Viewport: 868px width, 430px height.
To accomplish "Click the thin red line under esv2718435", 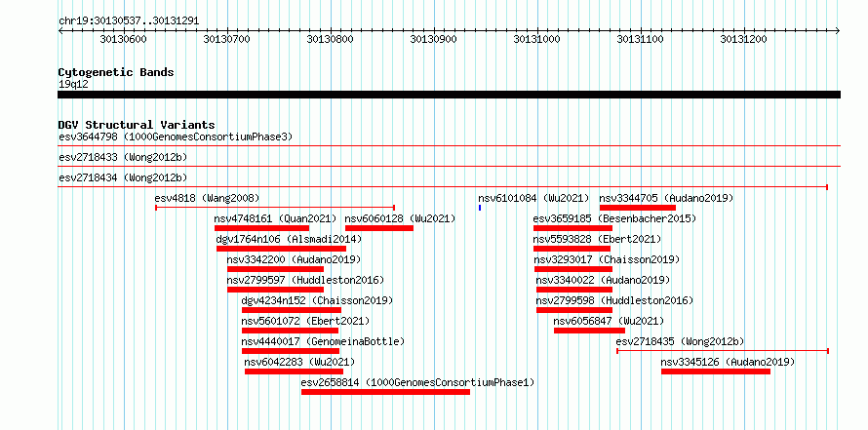I will pos(723,351).
